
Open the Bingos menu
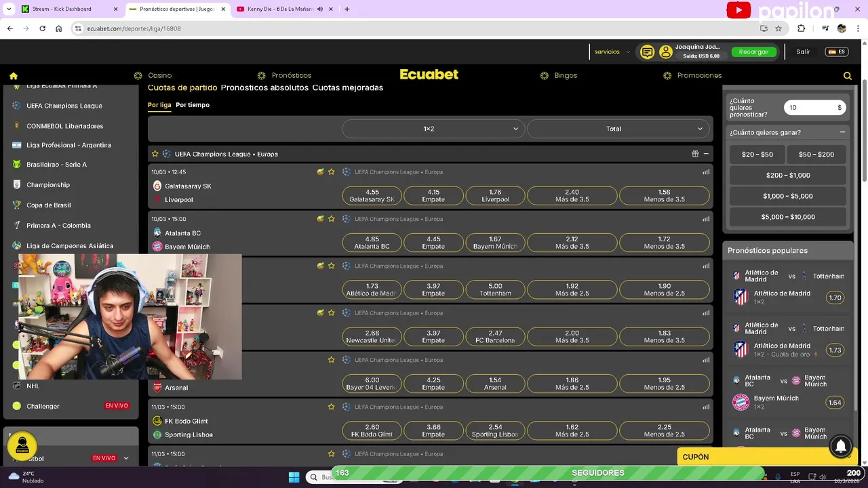click(558, 75)
